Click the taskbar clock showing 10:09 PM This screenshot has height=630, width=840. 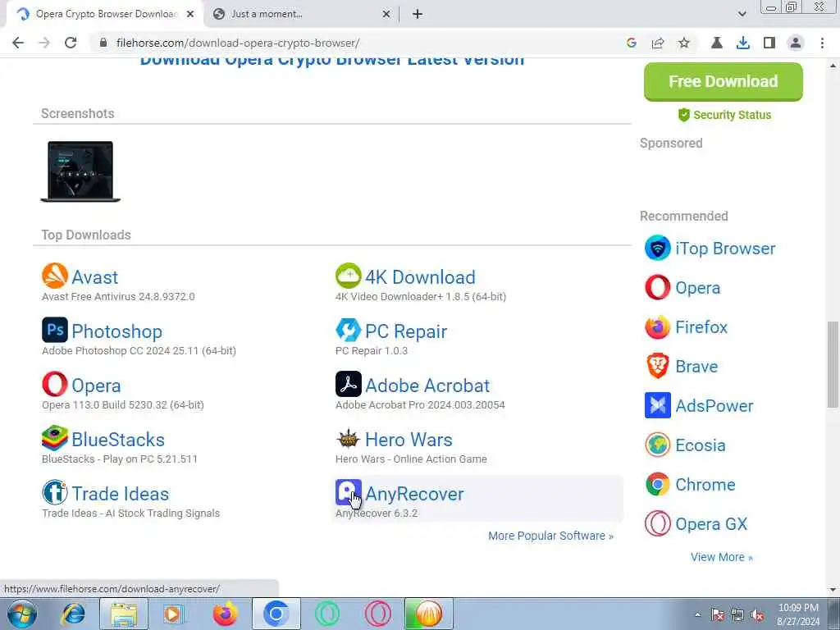(x=798, y=614)
